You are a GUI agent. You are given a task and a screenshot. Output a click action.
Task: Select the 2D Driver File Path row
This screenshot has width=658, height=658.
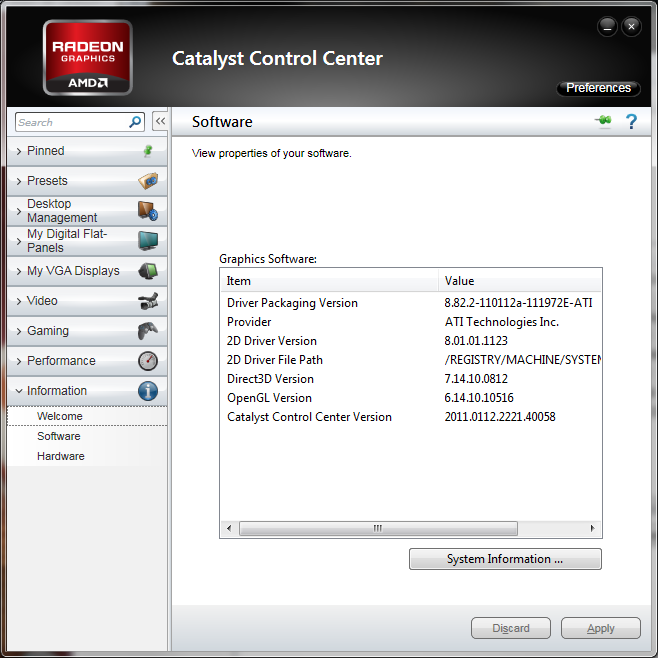(x=411, y=360)
